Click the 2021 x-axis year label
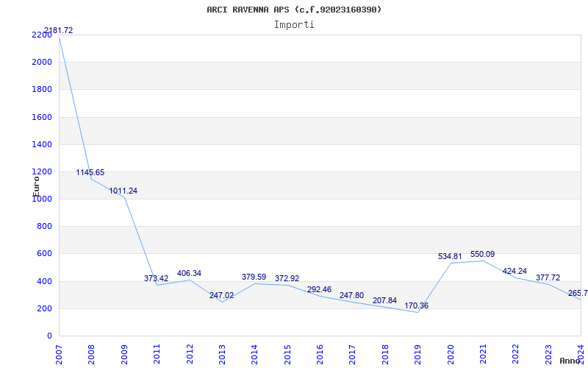Screen dimensions: 588x368 tap(483, 354)
